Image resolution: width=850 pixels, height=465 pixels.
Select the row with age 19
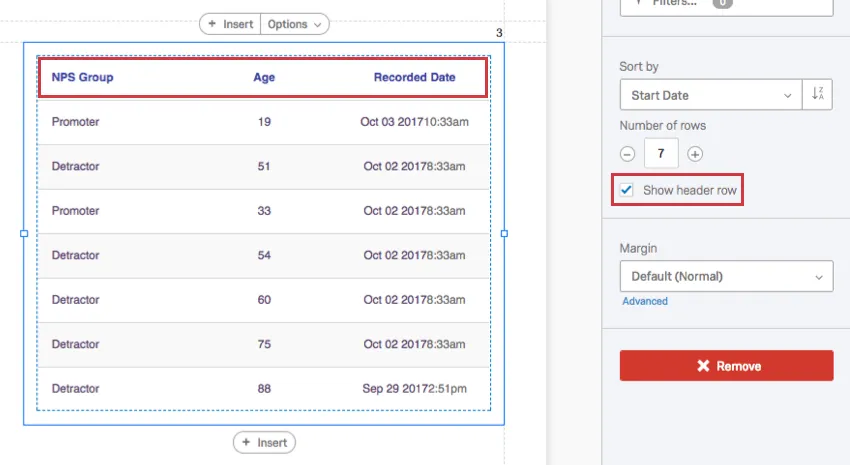point(264,122)
